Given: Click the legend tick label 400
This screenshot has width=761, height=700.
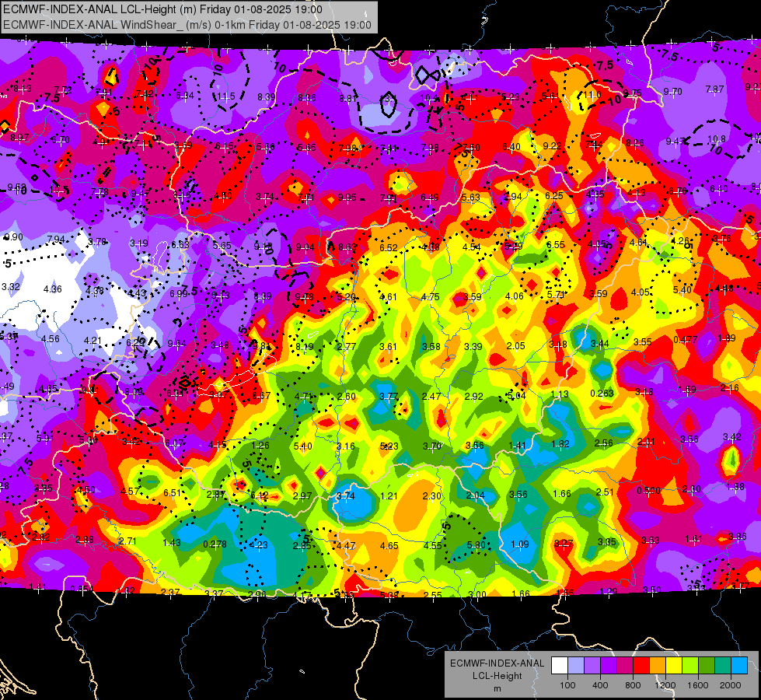Looking at the screenshot, I should pyautogui.click(x=600, y=685).
